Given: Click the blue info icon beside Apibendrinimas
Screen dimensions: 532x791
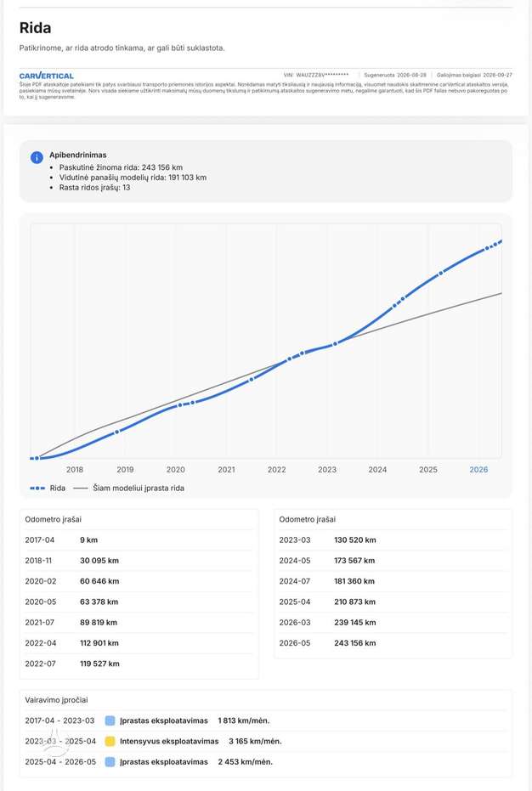Looking at the screenshot, I should (37, 157).
